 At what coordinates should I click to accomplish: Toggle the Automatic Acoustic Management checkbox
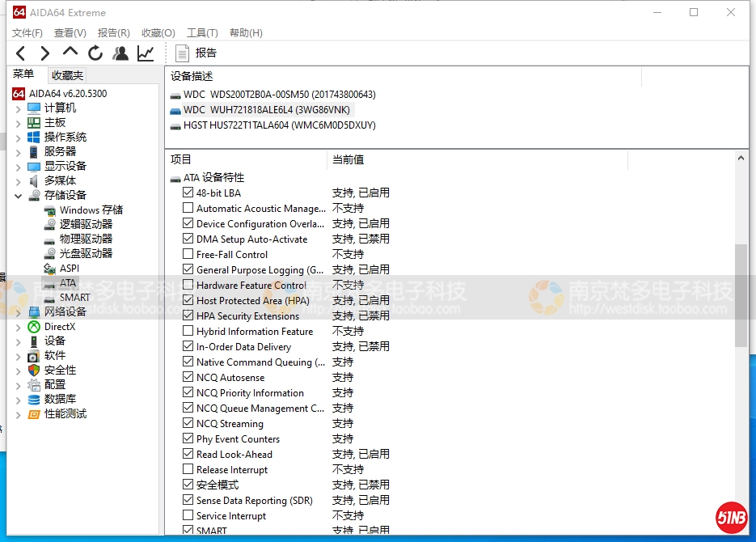pyautogui.click(x=188, y=208)
